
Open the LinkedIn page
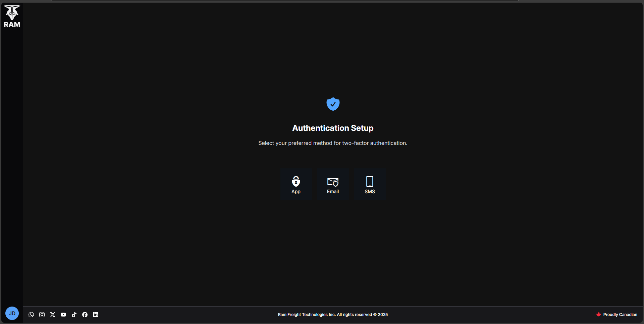[x=95, y=315]
